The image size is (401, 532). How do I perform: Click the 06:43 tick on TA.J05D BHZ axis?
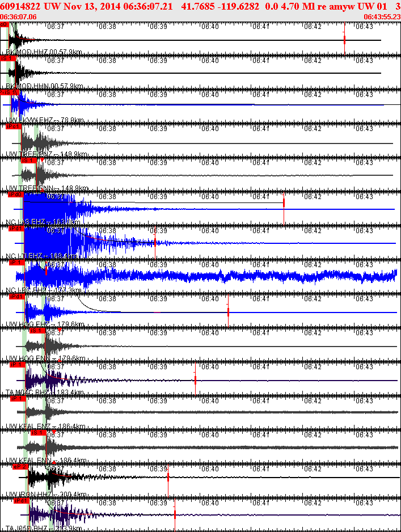coord(364,503)
